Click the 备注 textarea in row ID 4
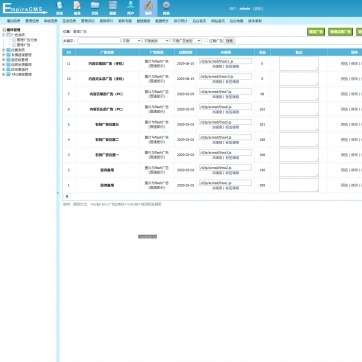Image resolution: width=362 pixels, height=362 pixels. pyautogui.click(x=299, y=139)
